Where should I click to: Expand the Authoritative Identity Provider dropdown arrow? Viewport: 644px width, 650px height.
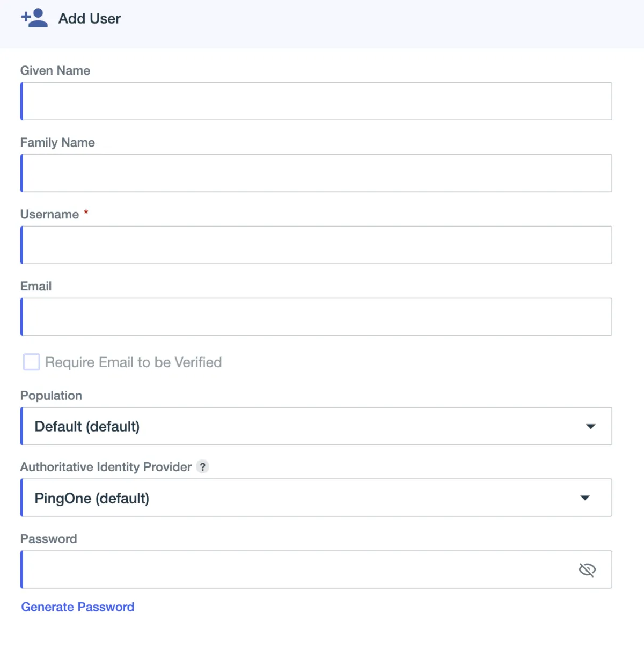click(585, 498)
